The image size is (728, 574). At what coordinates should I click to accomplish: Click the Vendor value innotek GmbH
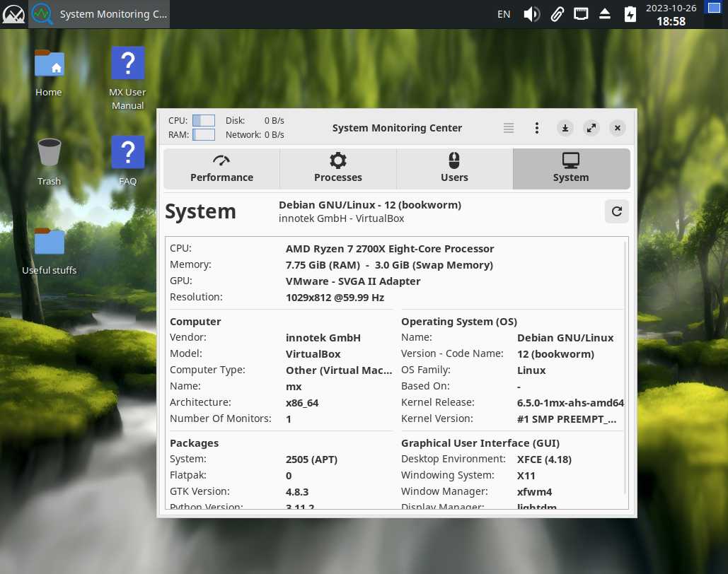point(323,338)
